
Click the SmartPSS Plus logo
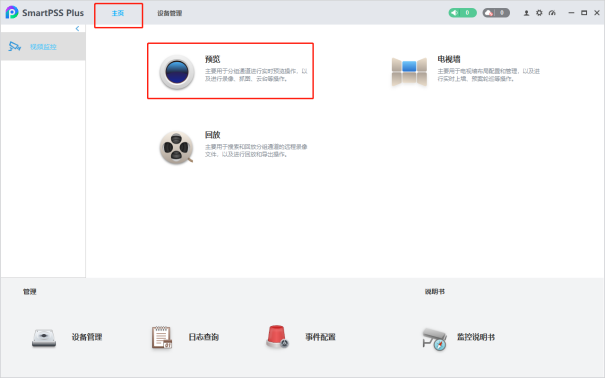[12, 12]
